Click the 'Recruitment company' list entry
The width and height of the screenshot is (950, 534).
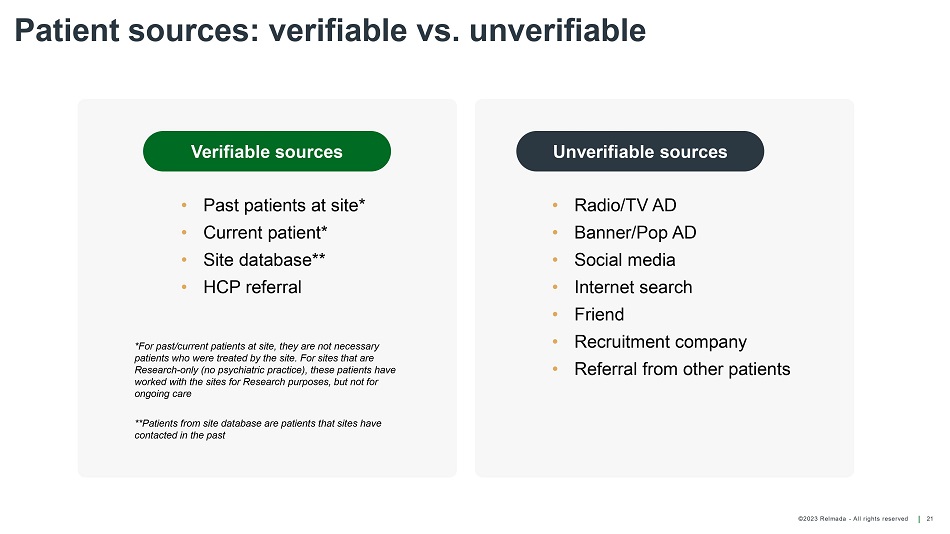(660, 342)
